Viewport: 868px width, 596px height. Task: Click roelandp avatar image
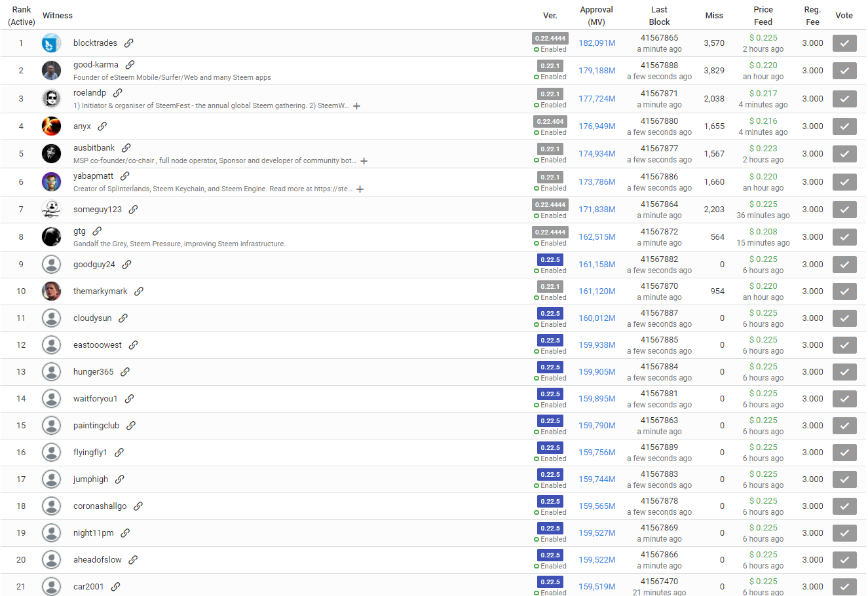tap(51, 99)
